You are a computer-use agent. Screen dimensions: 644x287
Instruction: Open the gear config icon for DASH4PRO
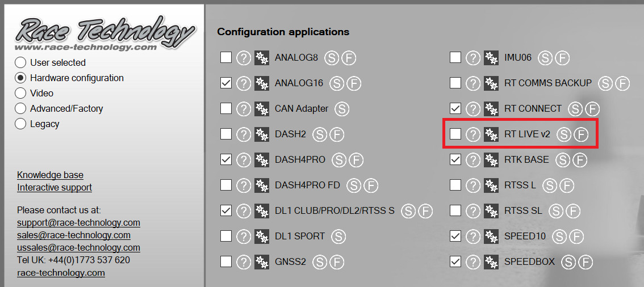(x=262, y=159)
